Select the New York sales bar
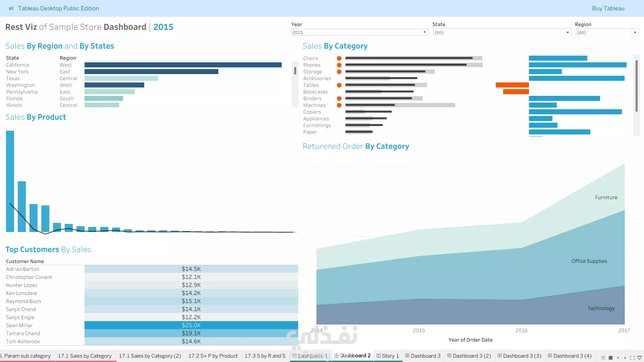 151,72
